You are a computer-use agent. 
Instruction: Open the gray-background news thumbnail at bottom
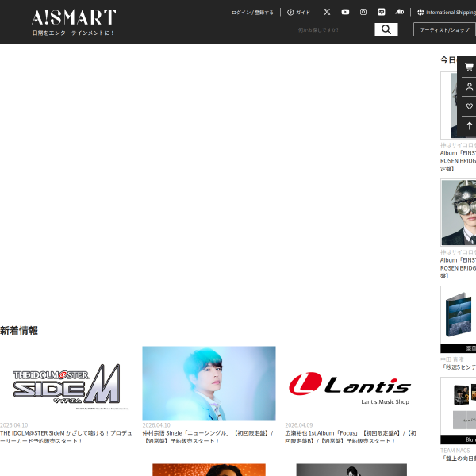[x=351, y=470]
